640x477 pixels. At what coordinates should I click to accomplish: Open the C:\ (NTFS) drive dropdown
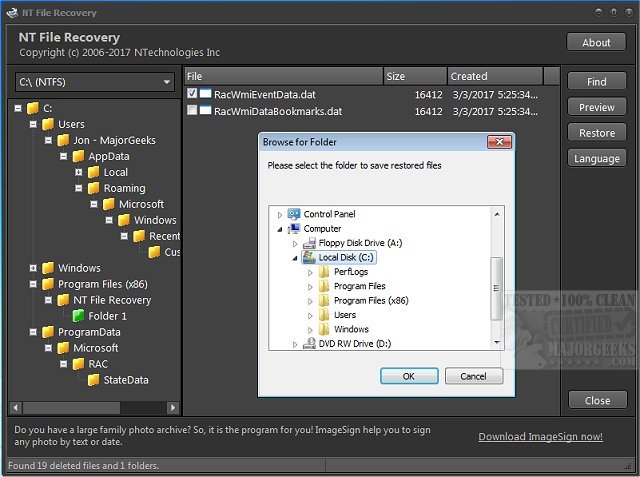click(x=95, y=82)
